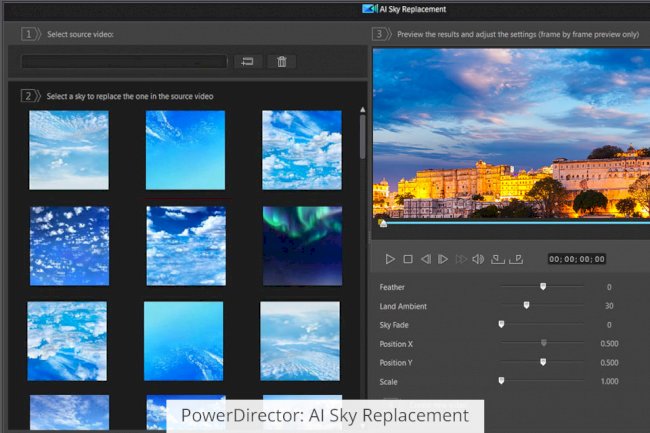
Task: Click the source video path field
Action: click(124, 62)
